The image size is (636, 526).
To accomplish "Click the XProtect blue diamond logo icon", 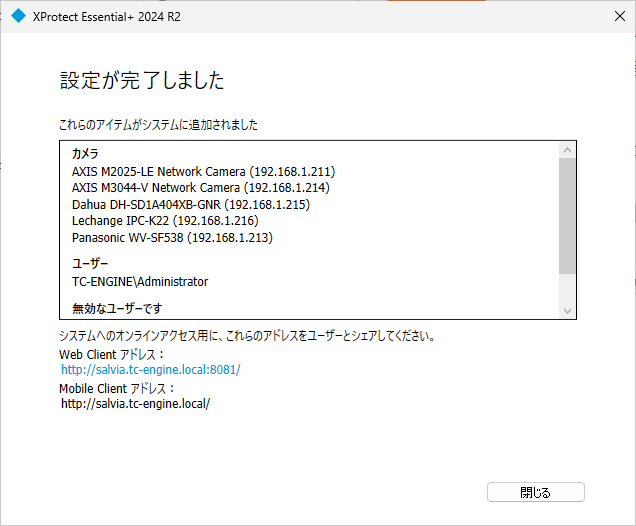I will [18, 16].
